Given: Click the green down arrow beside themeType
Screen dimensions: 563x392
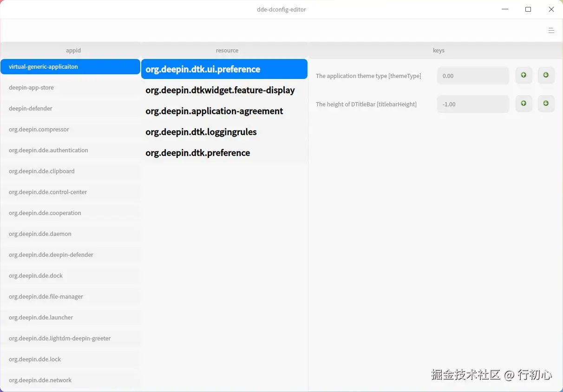Looking at the screenshot, I should (x=546, y=75).
